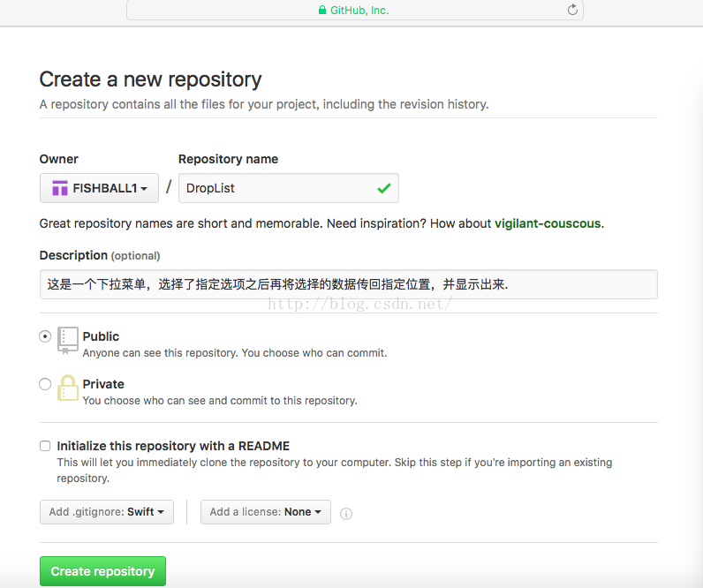The image size is (703, 588).
Task: Click the DropList repository name field
Action: pyautogui.click(x=288, y=188)
